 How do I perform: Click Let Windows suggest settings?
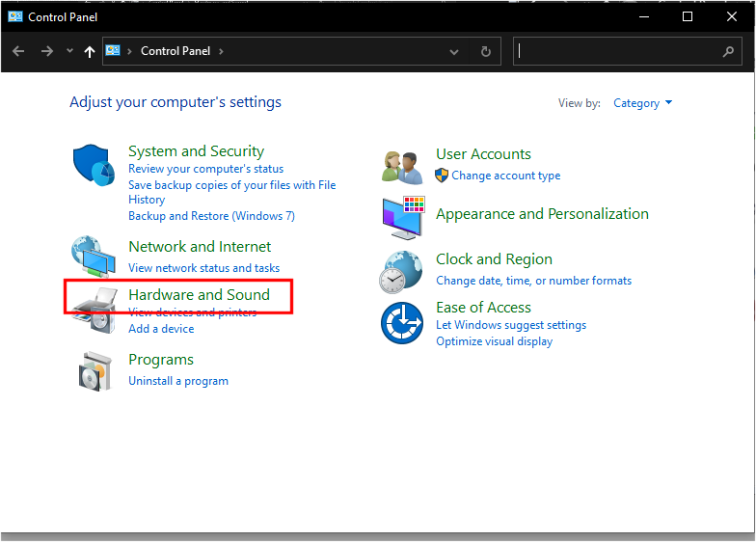click(511, 325)
